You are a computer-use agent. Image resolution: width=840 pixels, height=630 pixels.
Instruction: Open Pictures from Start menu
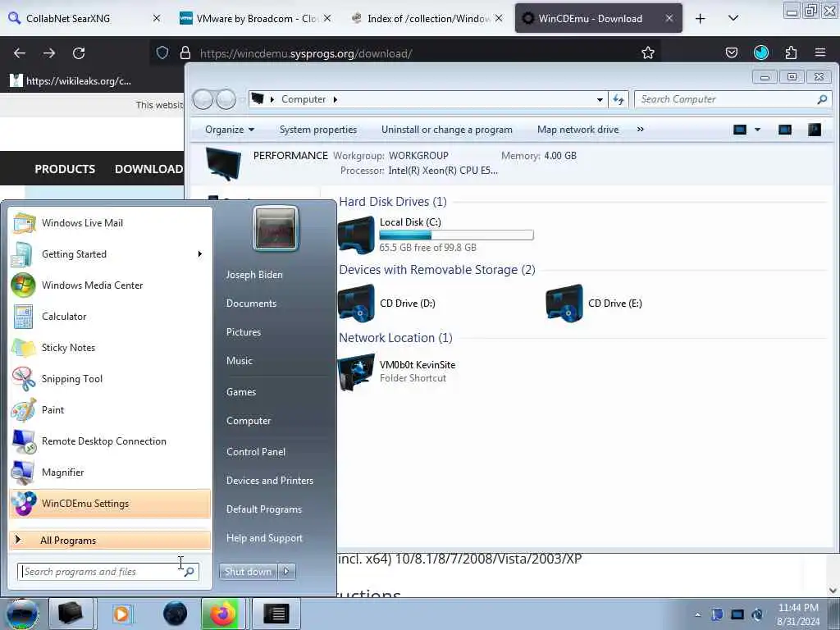(244, 332)
